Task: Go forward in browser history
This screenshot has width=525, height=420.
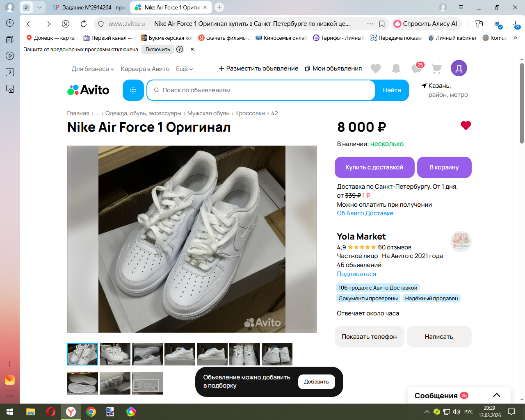Action: pyautogui.click(x=48, y=24)
